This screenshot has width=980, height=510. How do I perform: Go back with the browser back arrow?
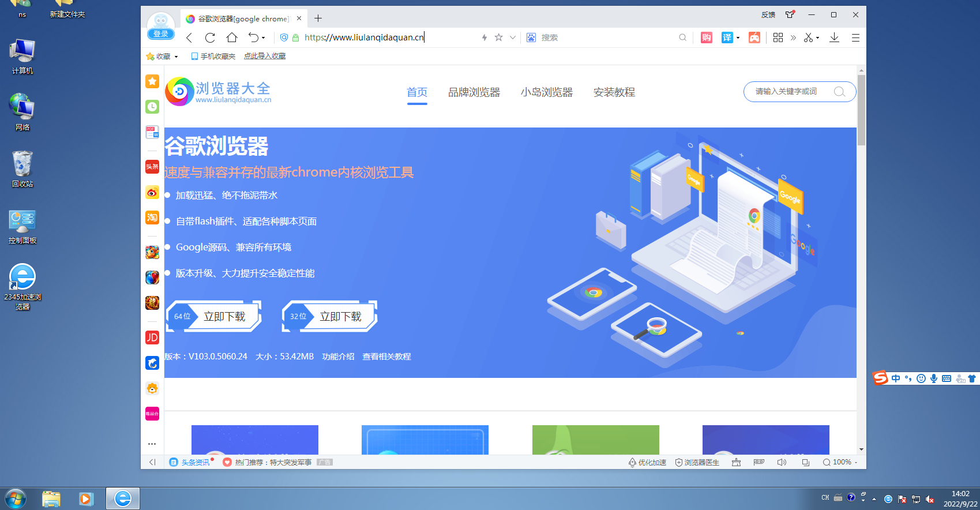coord(189,37)
